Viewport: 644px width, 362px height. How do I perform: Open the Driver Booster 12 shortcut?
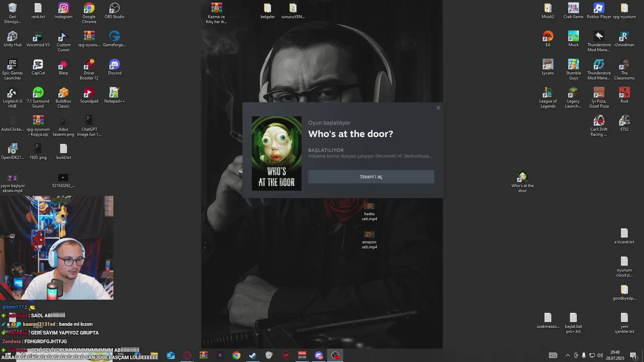tap(89, 69)
